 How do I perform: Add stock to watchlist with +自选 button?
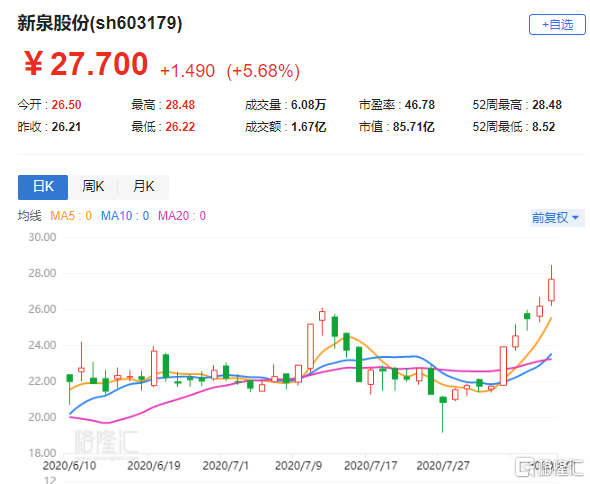[557, 25]
